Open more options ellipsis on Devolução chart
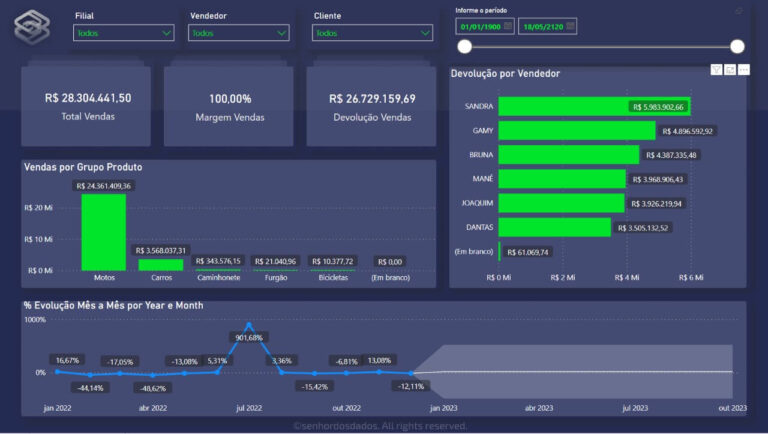This screenshot has height=434, width=768. 744,70
